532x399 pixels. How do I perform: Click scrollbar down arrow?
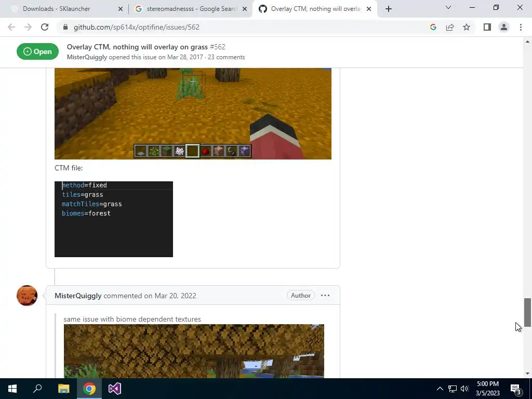click(527, 374)
